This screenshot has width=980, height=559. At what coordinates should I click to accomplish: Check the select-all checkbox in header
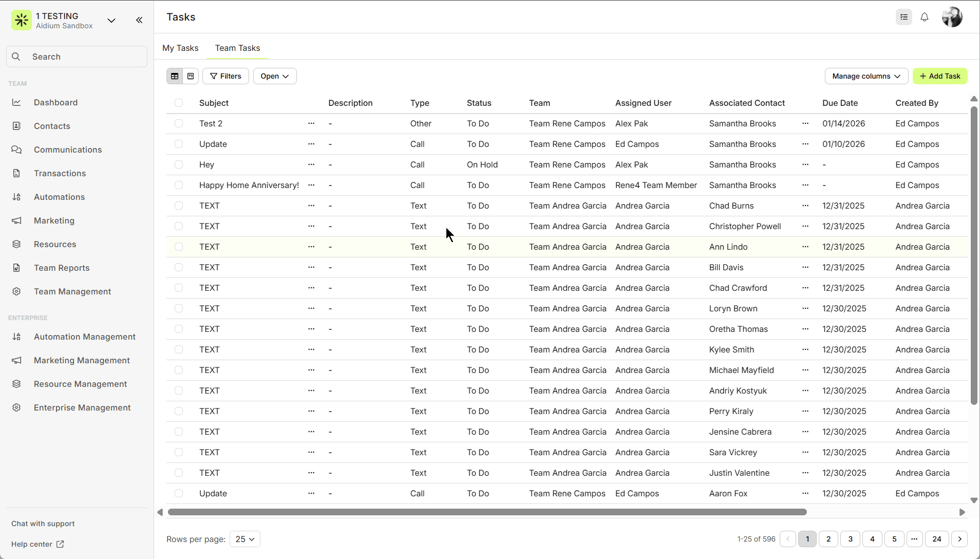[179, 103]
